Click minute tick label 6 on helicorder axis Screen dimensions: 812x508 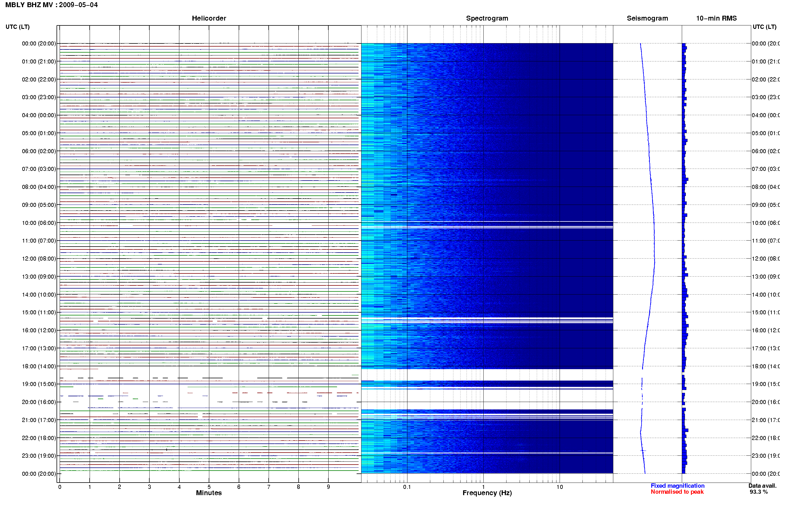239,487
